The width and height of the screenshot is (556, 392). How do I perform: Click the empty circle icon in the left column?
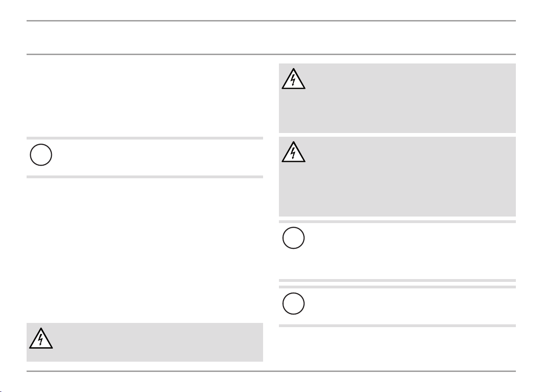41,154
